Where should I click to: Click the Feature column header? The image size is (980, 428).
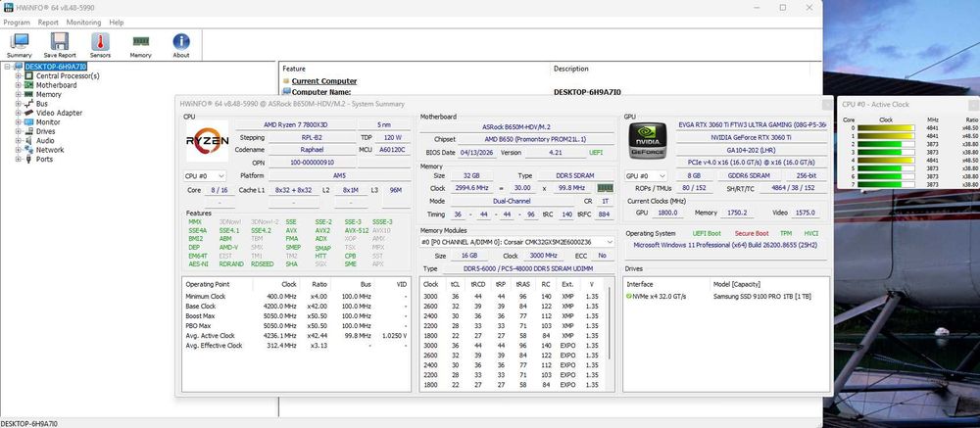click(294, 69)
